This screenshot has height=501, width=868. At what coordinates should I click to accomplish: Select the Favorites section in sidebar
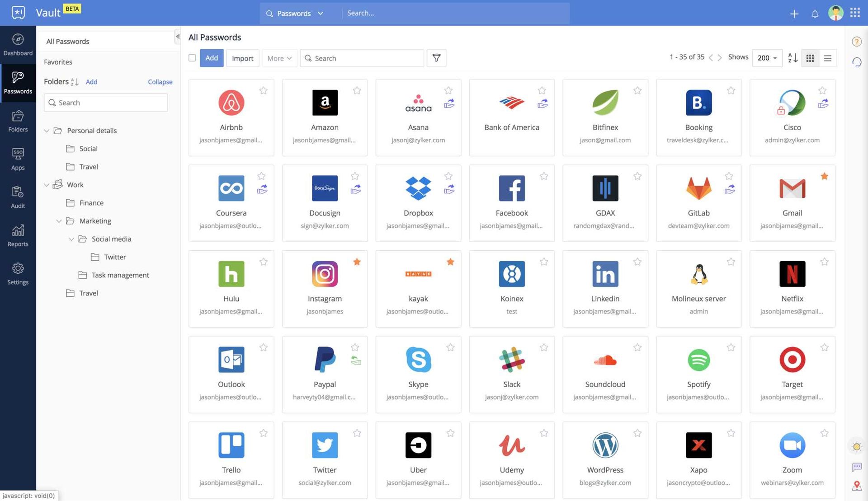[x=58, y=62]
